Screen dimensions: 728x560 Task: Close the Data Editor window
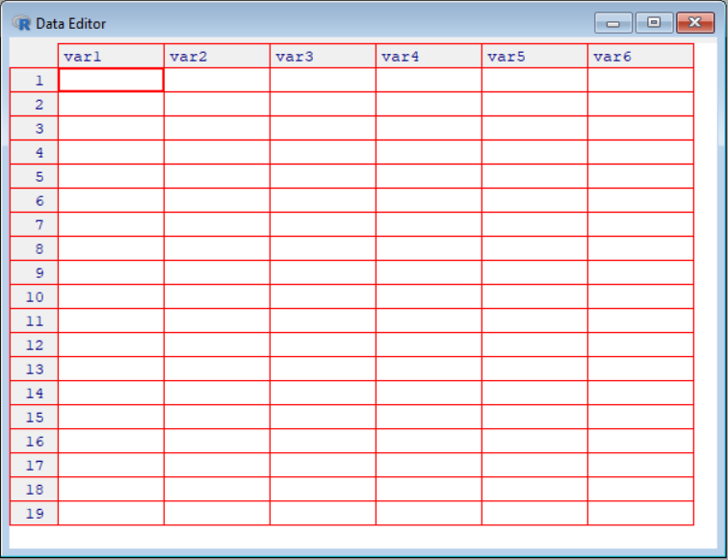coord(695,23)
